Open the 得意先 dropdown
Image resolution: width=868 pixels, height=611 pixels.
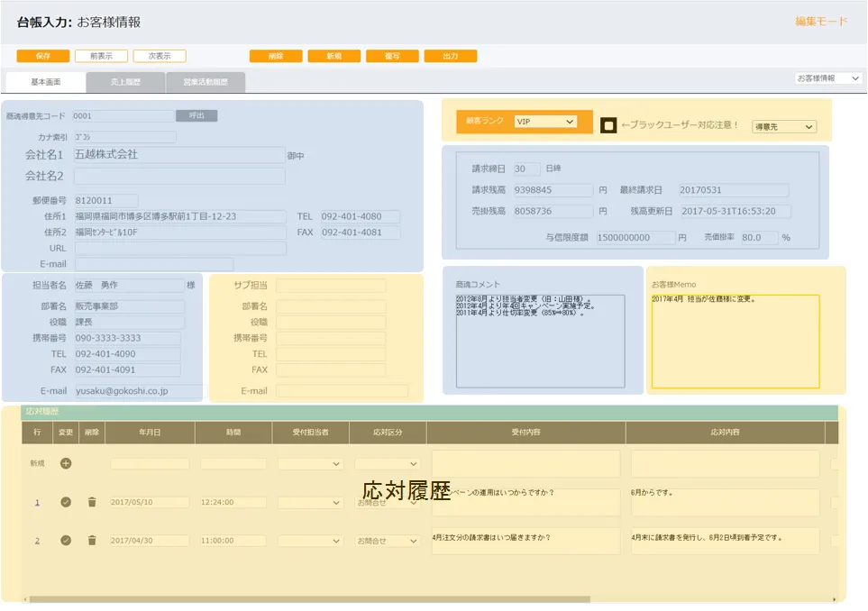(x=784, y=127)
